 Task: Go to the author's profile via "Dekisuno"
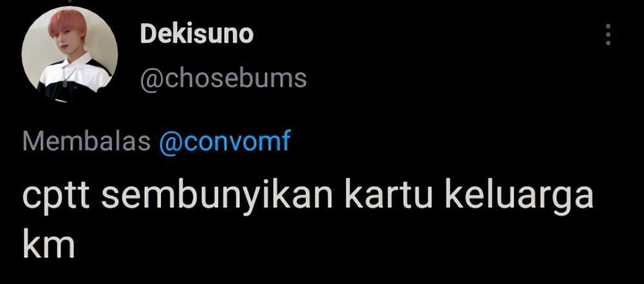coord(196,34)
